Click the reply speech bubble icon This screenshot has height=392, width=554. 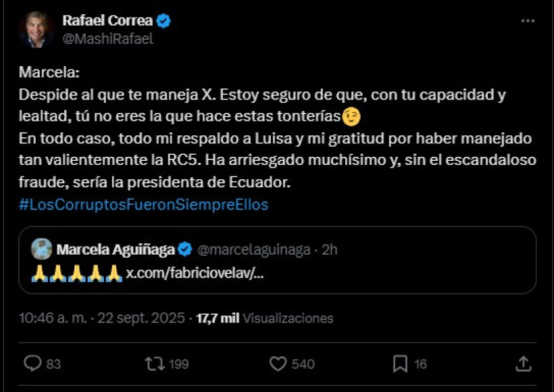point(32,364)
